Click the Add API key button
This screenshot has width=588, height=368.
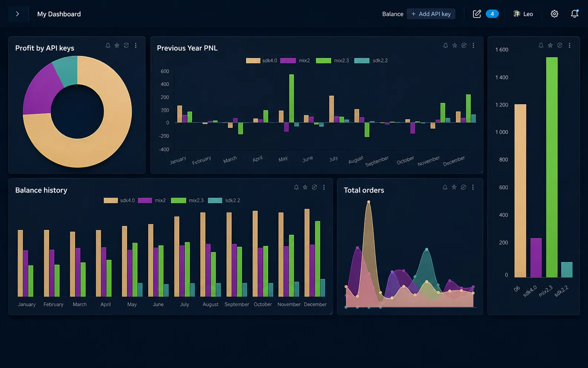pos(431,14)
